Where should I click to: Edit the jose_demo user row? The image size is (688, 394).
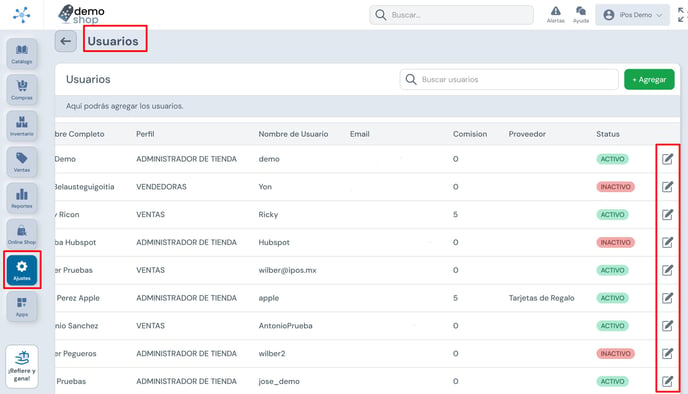(x=667, y=381)
